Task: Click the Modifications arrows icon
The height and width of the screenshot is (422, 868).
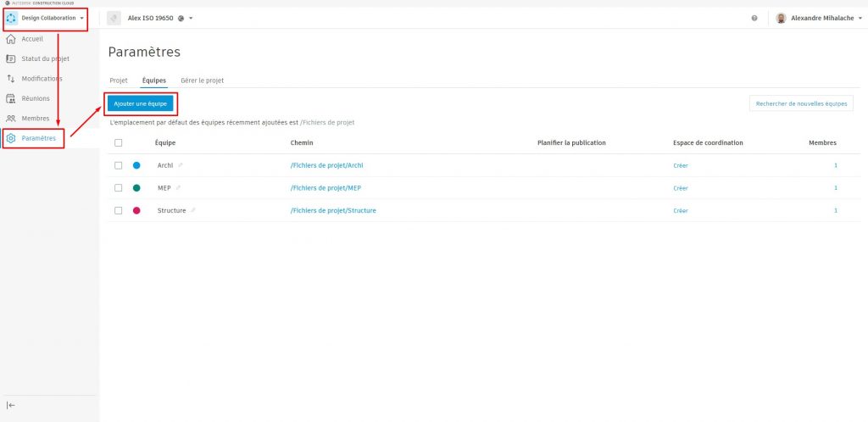Action: click(x=11, y=79)
